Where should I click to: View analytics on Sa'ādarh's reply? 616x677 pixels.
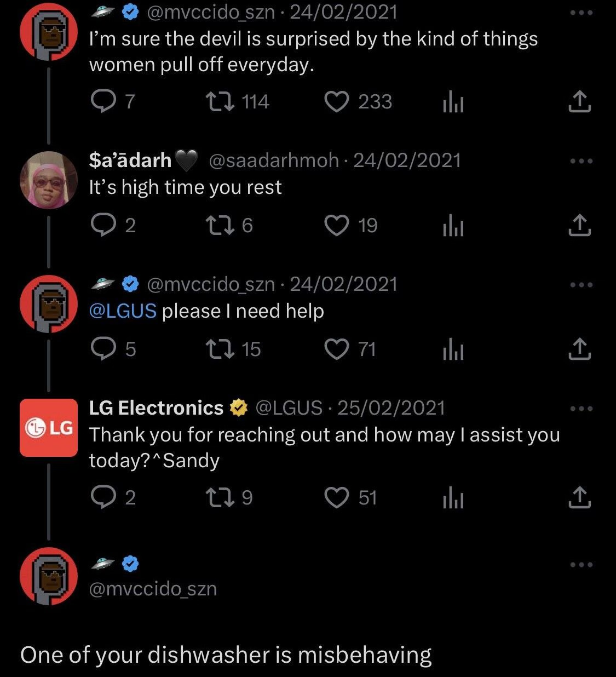tap(453, 225)
